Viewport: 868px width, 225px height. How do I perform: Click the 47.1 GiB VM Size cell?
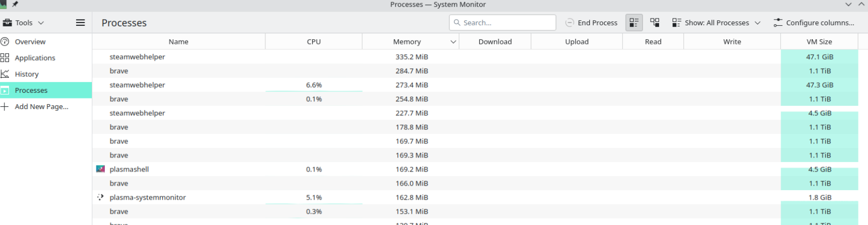(x=819, y=57)
